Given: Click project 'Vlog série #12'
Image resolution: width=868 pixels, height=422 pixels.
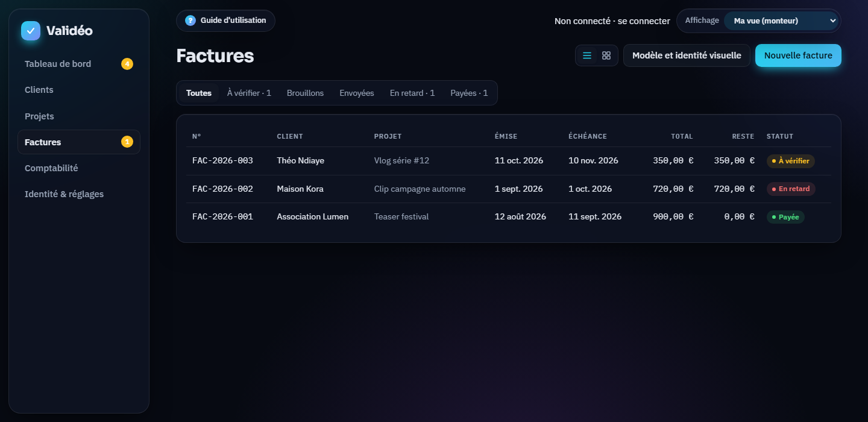Looking at the screenshot, I should tap(401, 161).
